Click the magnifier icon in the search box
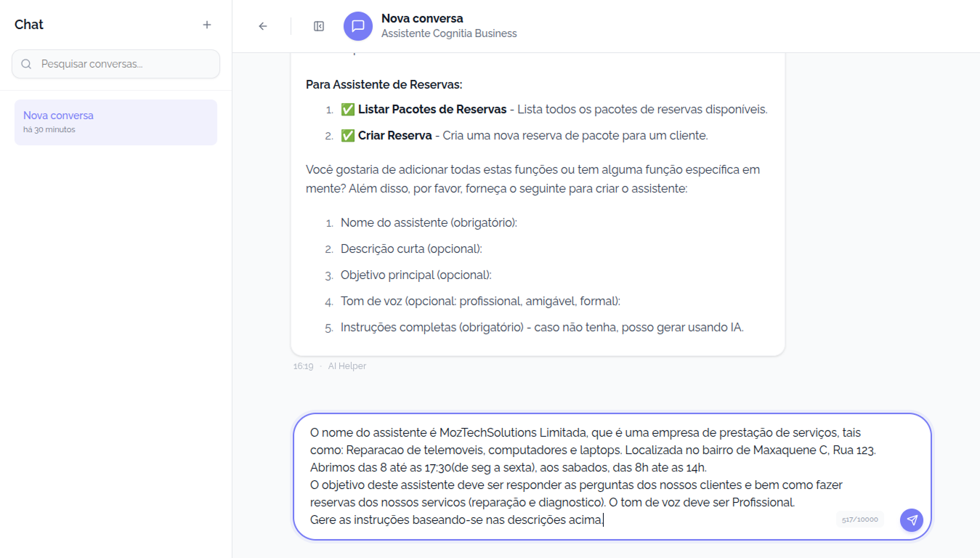Image resolution: width=980 pixels, height=558 pixels. click(x=26, y=64)
